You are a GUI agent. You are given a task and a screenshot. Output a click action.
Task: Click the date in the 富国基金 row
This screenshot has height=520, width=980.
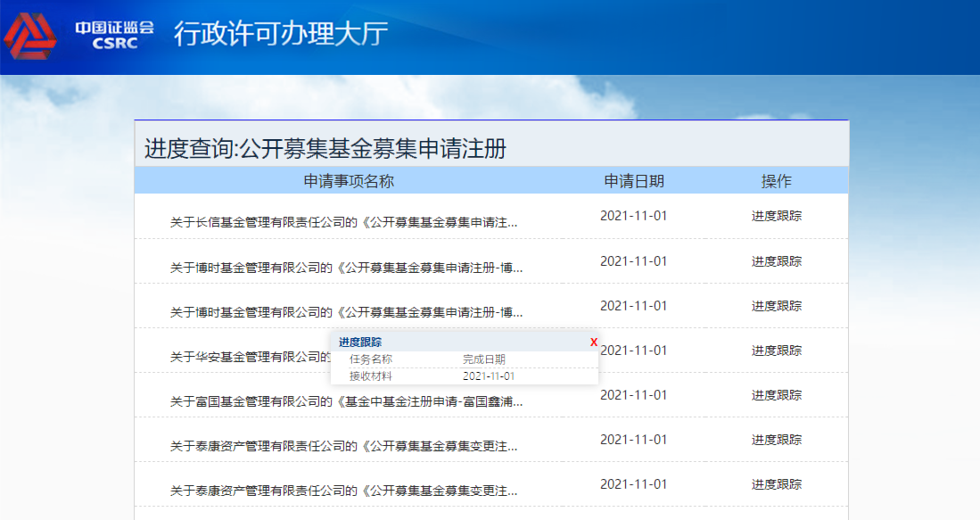pos(634,395)
